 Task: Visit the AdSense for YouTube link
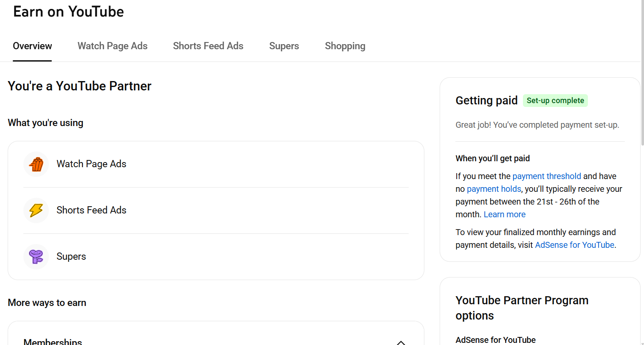574,245
